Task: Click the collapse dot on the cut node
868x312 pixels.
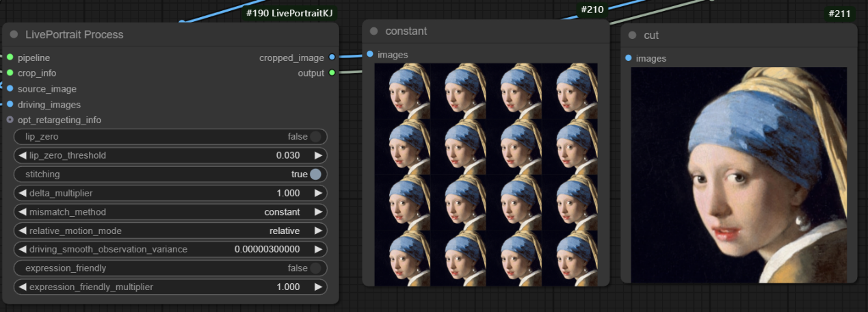Action: pyautogui.click(x=632, y=35)
